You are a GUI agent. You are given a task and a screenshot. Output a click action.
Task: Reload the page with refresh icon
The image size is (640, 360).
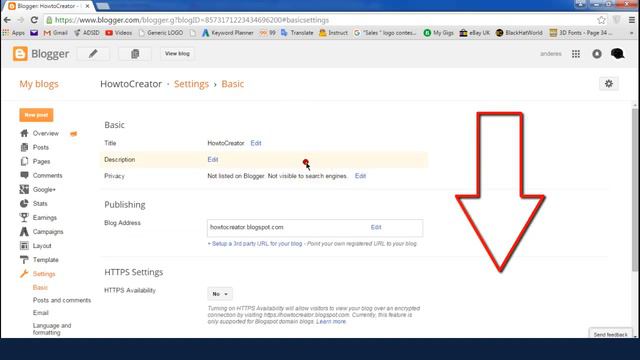click(34, 20)
